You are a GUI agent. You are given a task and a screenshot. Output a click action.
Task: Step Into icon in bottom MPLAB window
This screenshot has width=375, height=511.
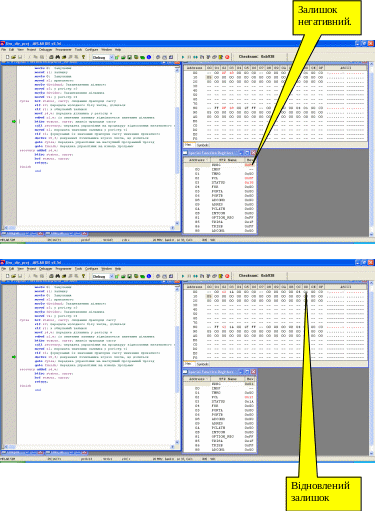[202, 276]
